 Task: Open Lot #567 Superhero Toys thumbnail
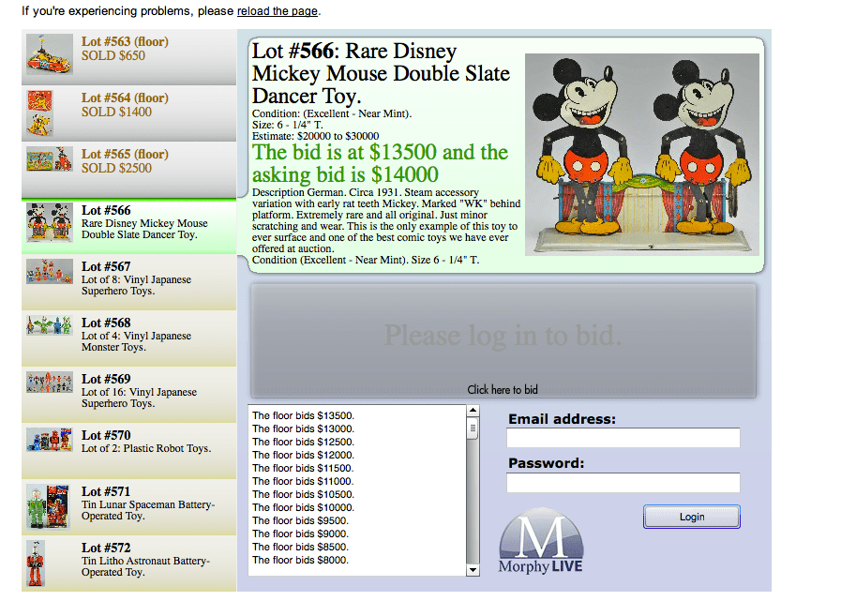pos(50,271)
